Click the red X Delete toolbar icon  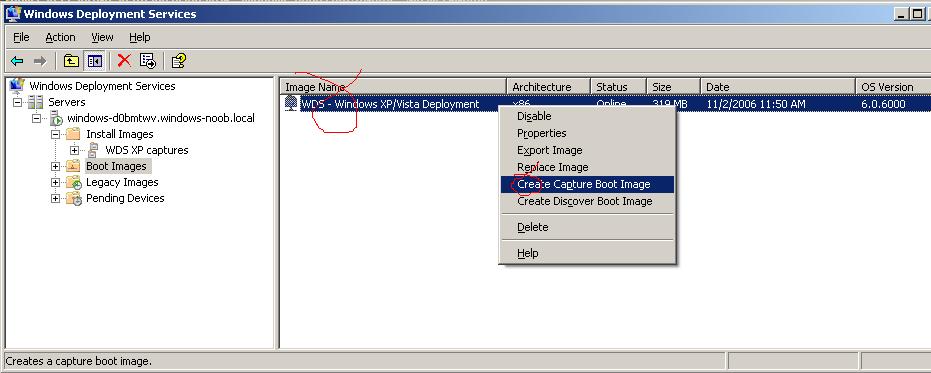[124, 61]
